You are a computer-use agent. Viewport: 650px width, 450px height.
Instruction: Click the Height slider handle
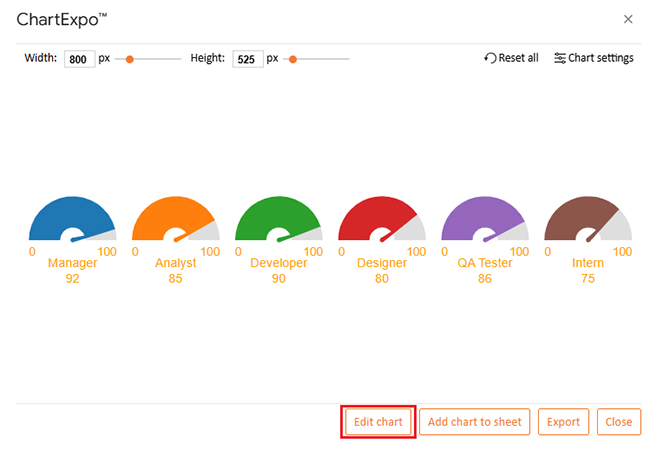(293, 59)
